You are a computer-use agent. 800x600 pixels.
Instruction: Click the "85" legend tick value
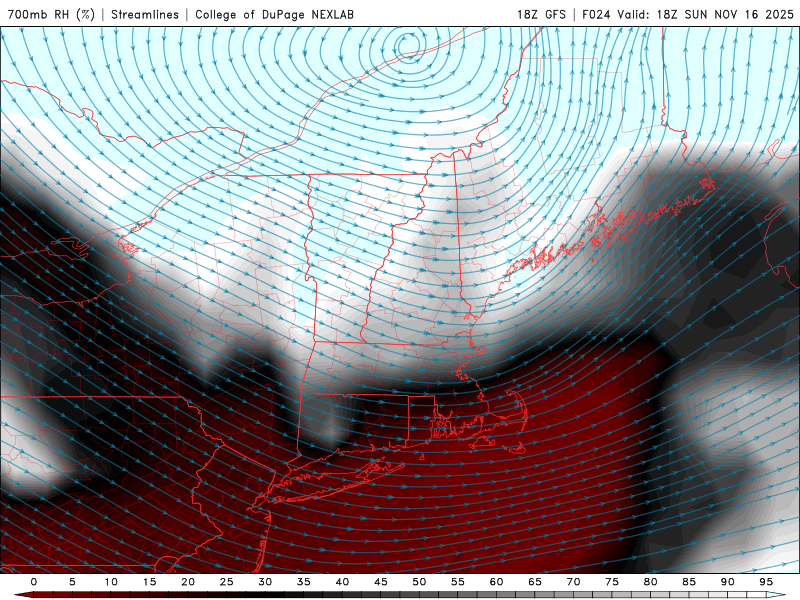[689, 582]
